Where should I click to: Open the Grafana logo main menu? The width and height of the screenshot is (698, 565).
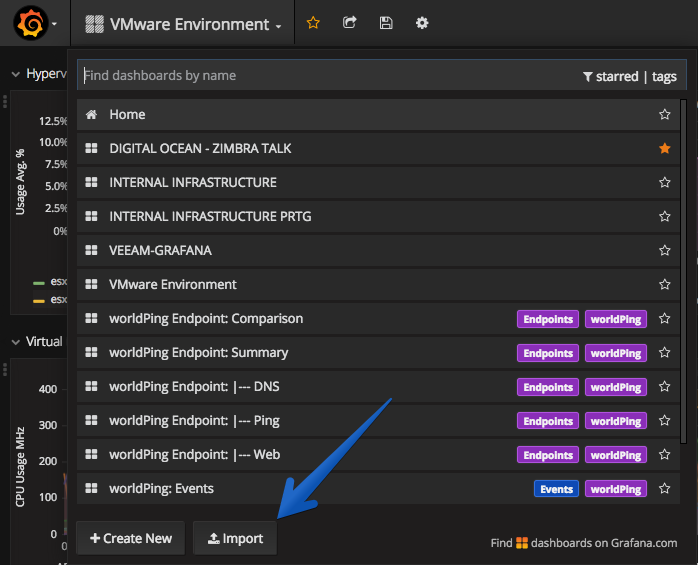click(35, 23)
